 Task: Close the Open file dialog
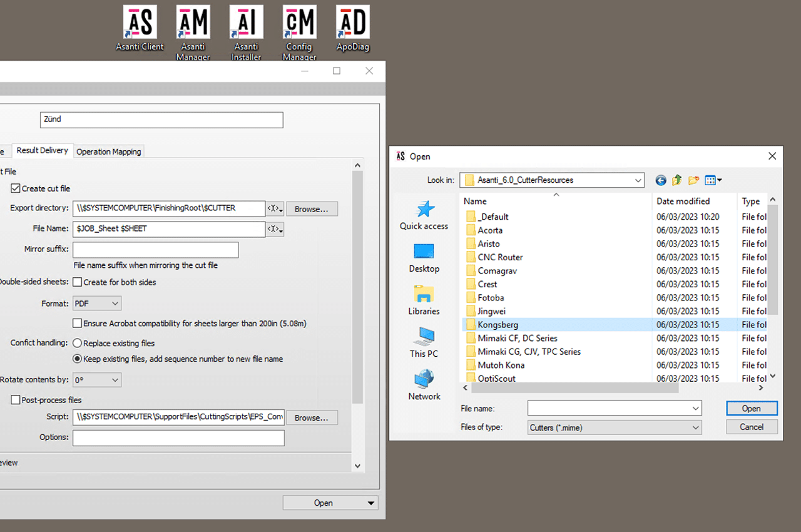pyautogui.click(x=772, y=156)
